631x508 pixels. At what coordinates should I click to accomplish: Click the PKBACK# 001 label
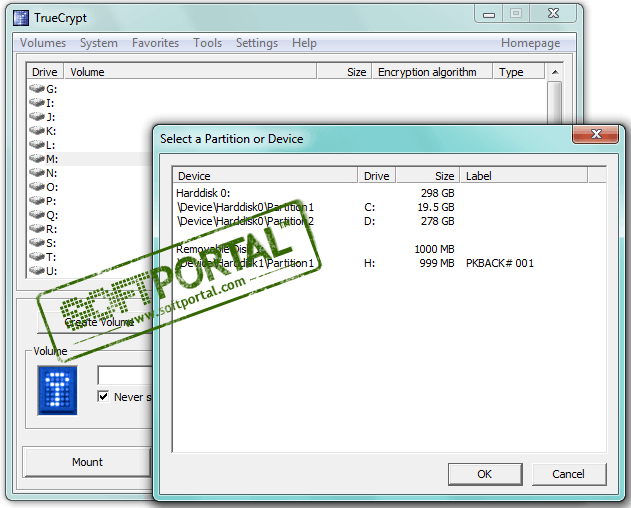[x=500, y=263]
